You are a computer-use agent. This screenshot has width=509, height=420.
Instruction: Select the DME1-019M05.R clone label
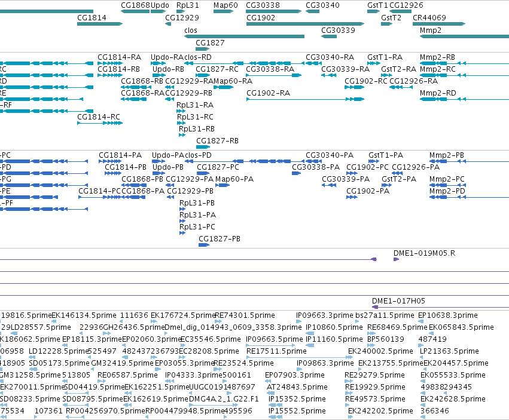(424, 253)
